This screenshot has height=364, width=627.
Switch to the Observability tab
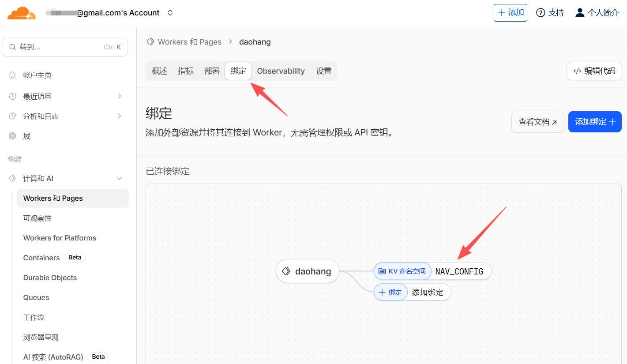point(281,71)
